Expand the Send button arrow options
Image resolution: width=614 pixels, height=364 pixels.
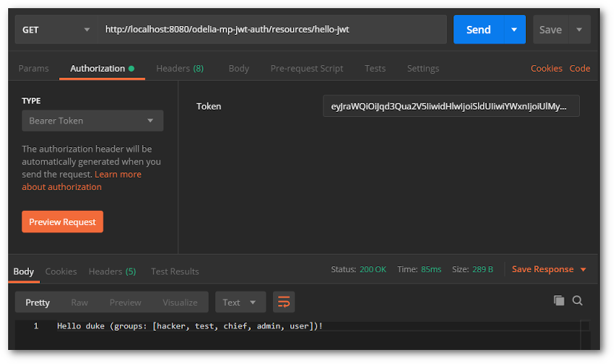point(514,30)
